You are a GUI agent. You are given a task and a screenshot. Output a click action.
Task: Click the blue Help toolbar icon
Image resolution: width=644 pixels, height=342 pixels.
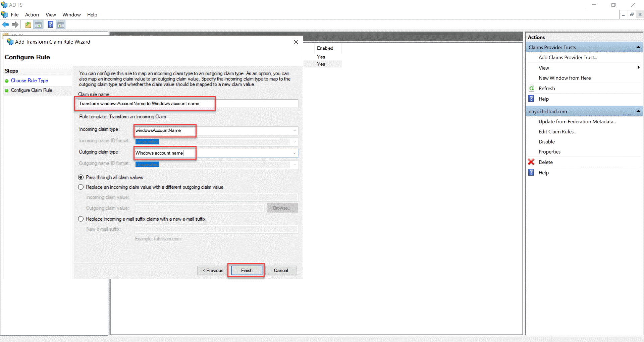click(x=50, y=24)
